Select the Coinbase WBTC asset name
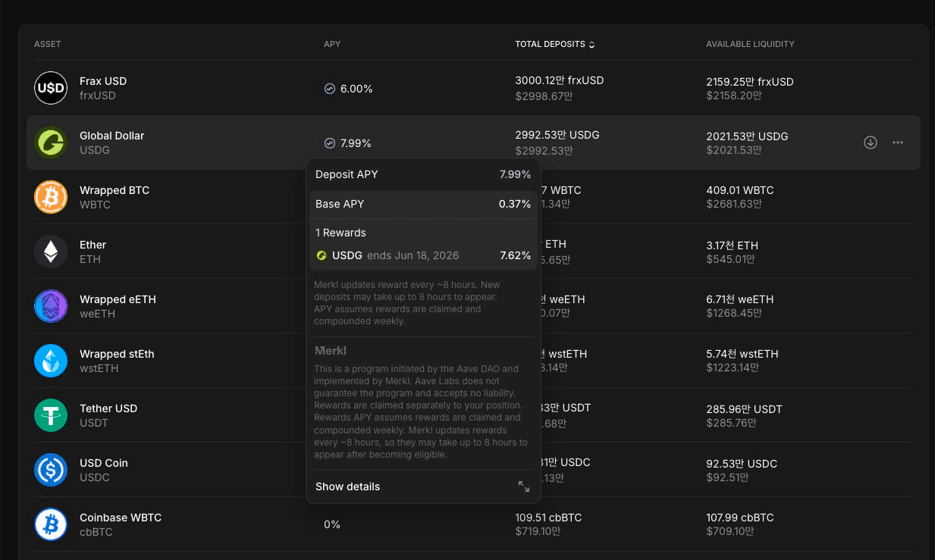 [121, 518]
